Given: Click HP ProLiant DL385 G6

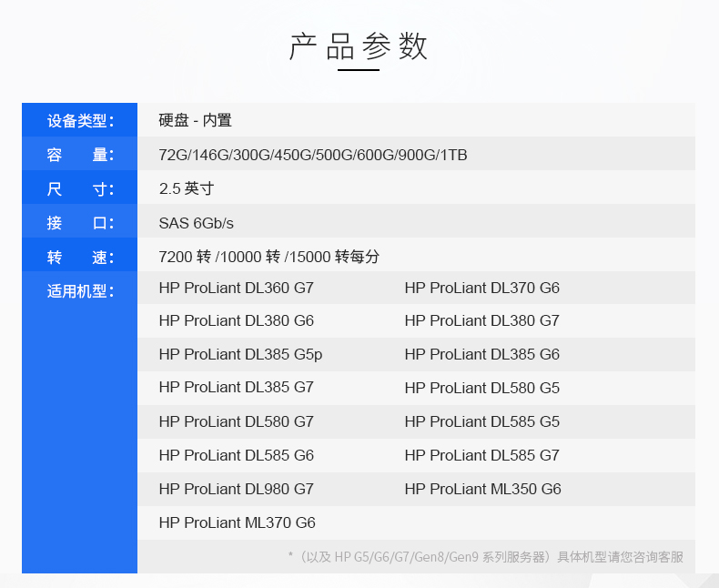Looking at the screenshot, I should (482, 355).
